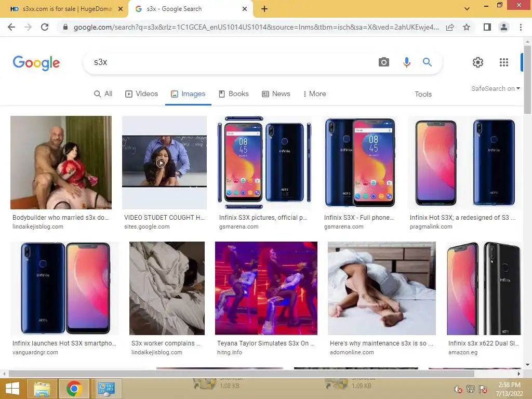Image resolution: width=532 pixels, height=399 pixels.
Task: Bookmark this page with the star icon
Action: point(467,27)
